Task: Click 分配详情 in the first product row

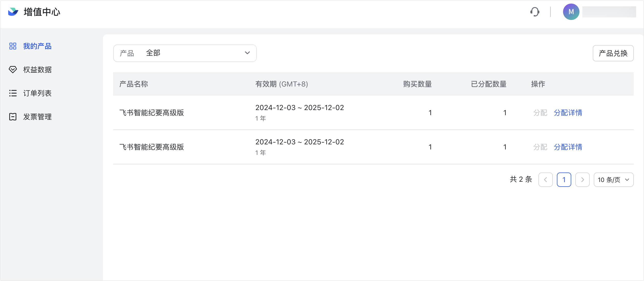Action: pos(568,113)
